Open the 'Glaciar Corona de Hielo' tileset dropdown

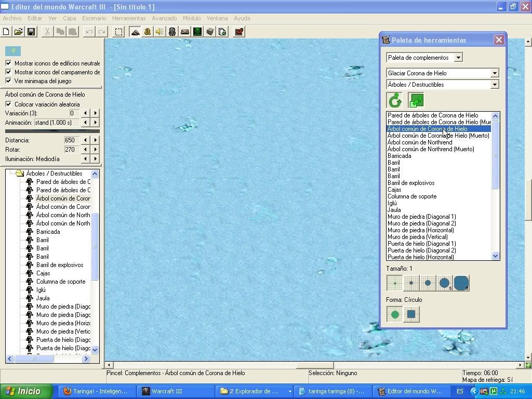(x=495, y=73)
